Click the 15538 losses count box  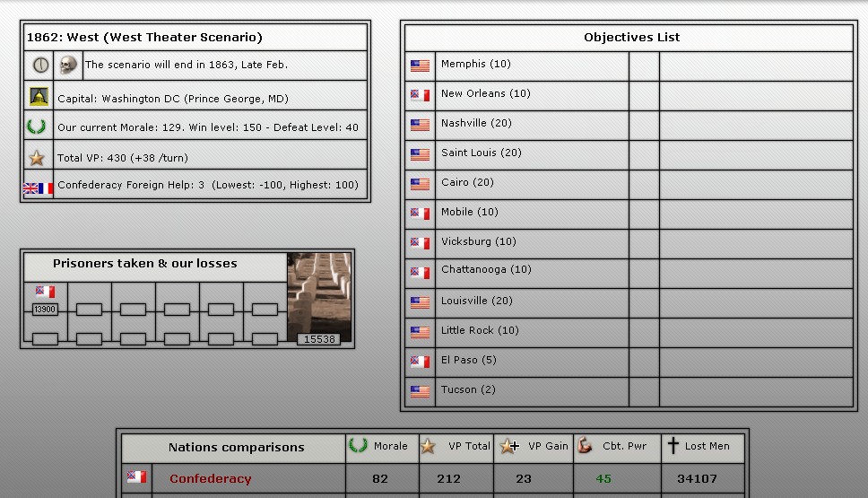[x=318, y=339]
